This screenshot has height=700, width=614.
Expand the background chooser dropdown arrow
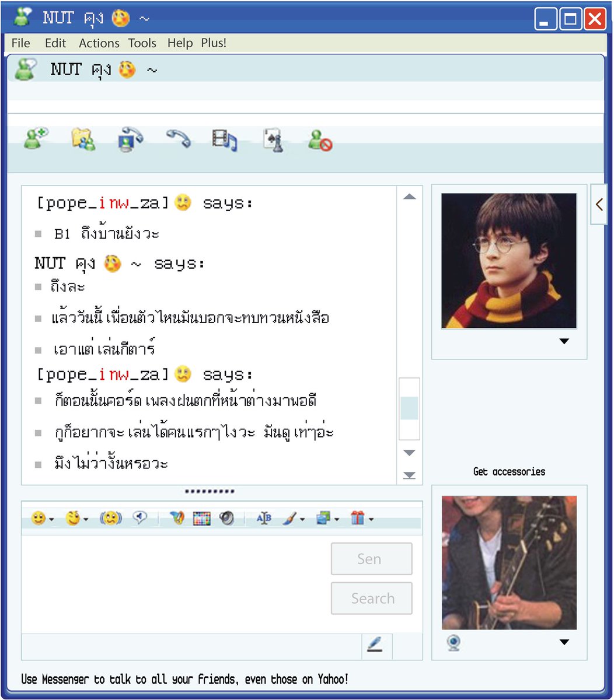coord(337,519)
